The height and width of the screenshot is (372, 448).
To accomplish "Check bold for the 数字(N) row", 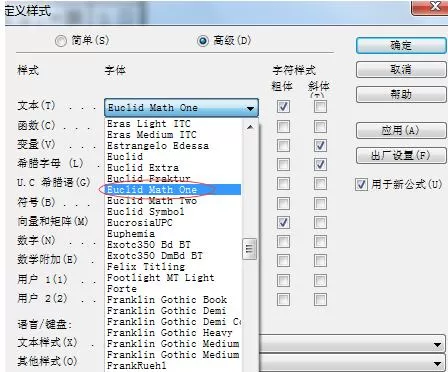I will click(x=283, y=241).
